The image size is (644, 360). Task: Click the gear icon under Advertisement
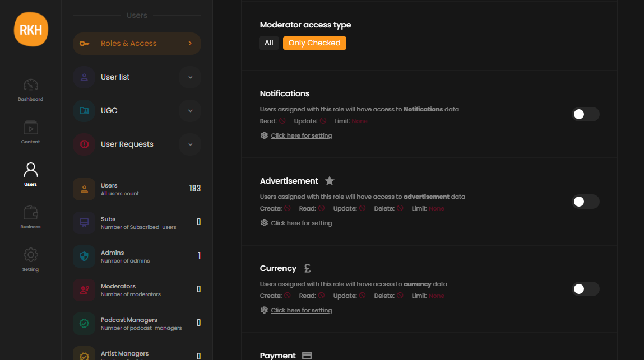[264, 223]
